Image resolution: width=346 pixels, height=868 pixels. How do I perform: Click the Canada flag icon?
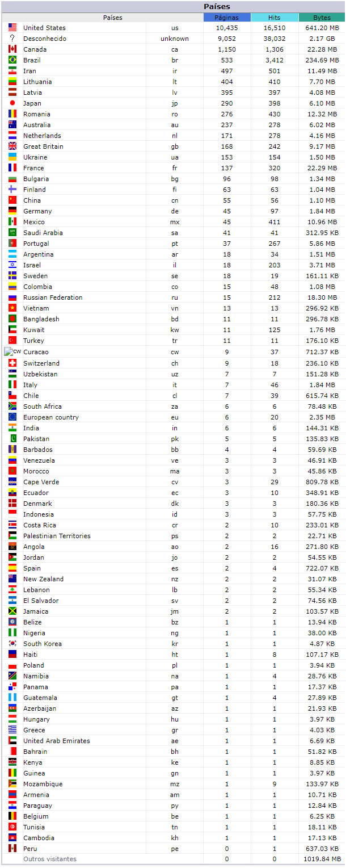coord(12,49)
